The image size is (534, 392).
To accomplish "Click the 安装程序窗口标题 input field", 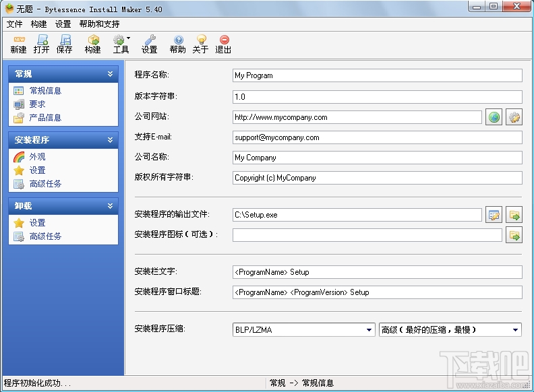I will [x=378, y=292].
